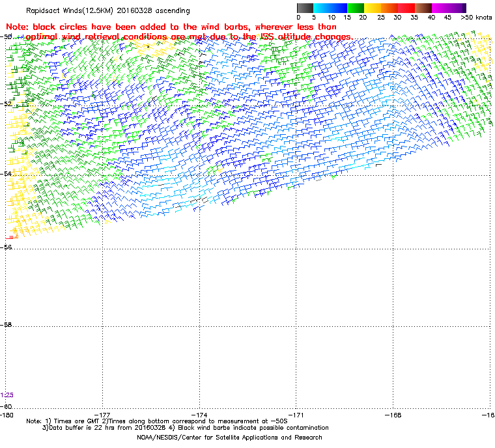Image resolution: width=495 pixels, height=448 pixels.
Task: Click the gray 0-5 knots legend swatch
Action: click(305, 8)
